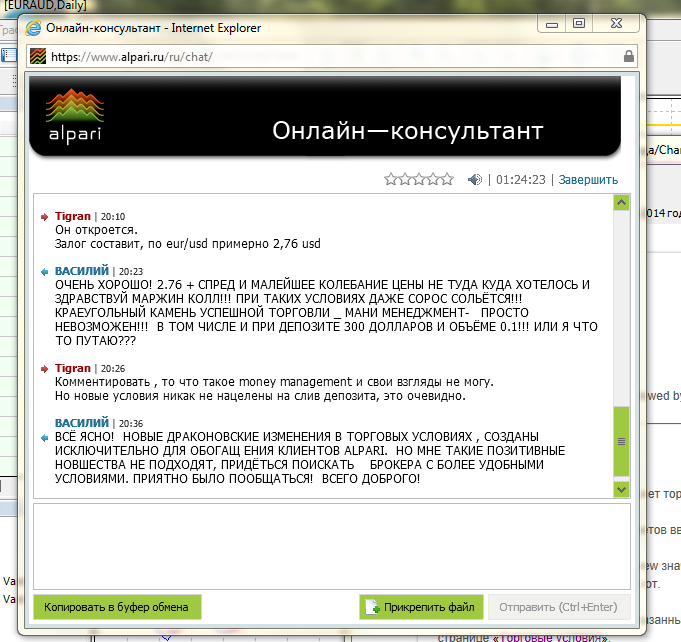
Task: Click Отправить (Ctrl+Enter) button
Action: (559, 607)
